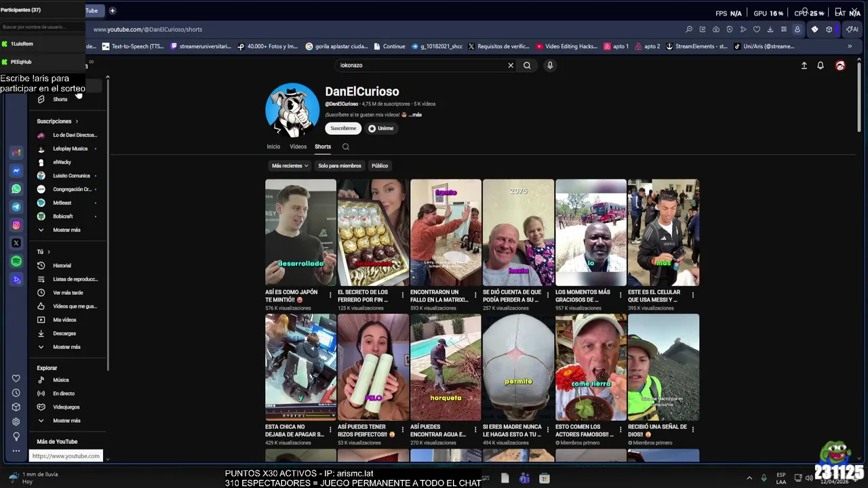
Task: Open the browser downloads icon
Action: coord(770,29)
